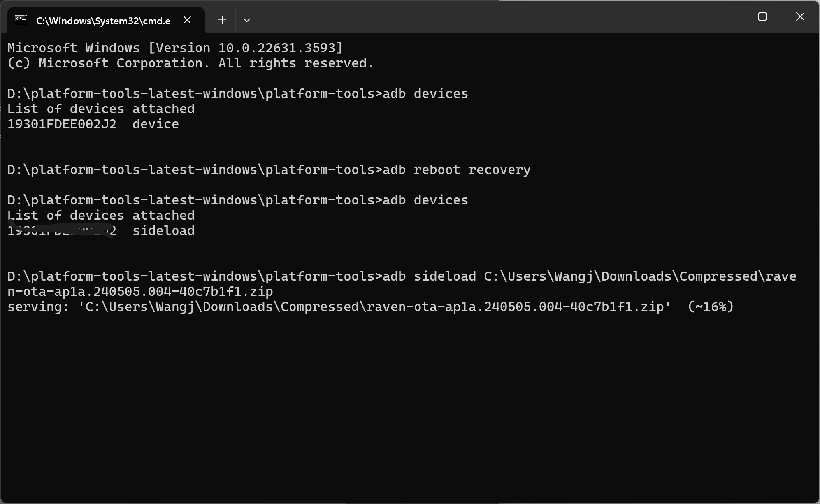Click the "adb sideload" command text
Screen dimensions: 820x504
point(429,276)
